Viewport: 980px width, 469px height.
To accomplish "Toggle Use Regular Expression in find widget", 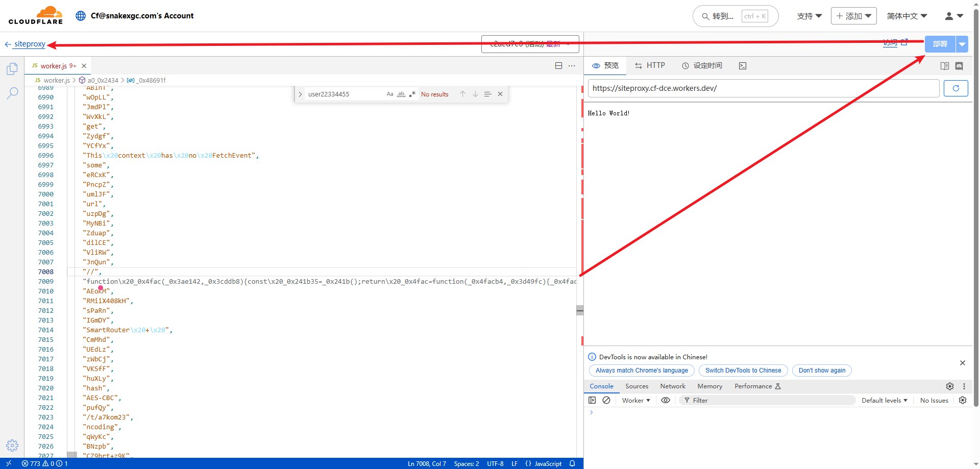I will [412, 94].
